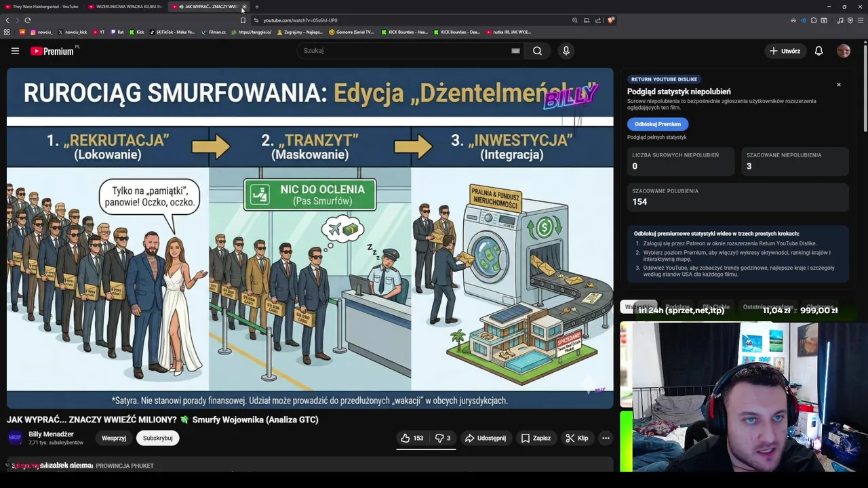Open Filman.cc bookmark
Image resolution: width=868 pixels, height=488 pixels.
(214, 32)
